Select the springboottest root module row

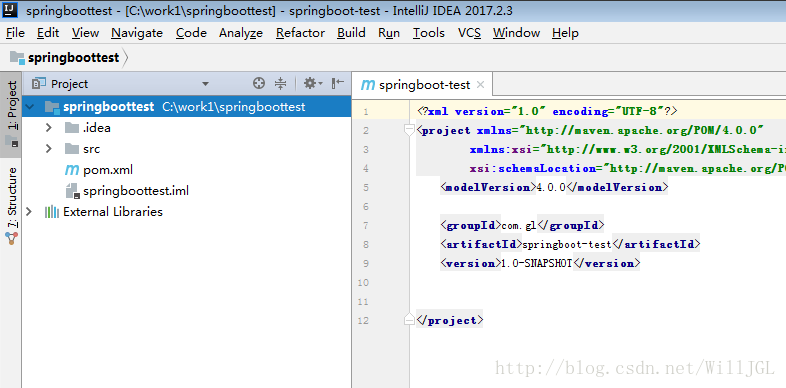[x=186, y=107]
